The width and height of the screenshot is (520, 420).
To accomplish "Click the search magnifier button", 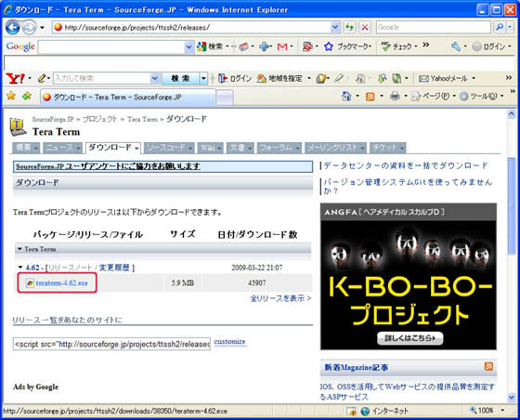I will tap(500, 27).
